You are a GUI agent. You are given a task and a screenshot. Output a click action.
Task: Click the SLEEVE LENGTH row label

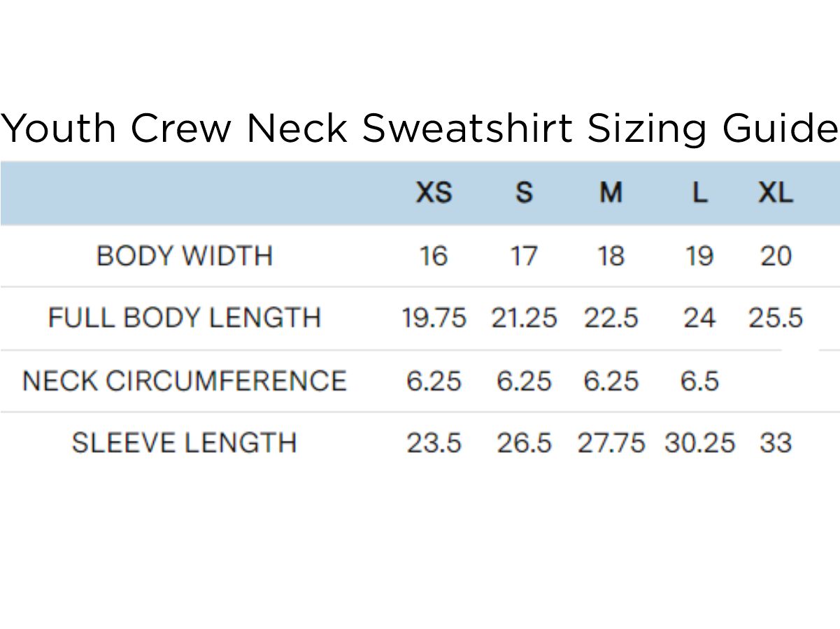pos(184,443)
